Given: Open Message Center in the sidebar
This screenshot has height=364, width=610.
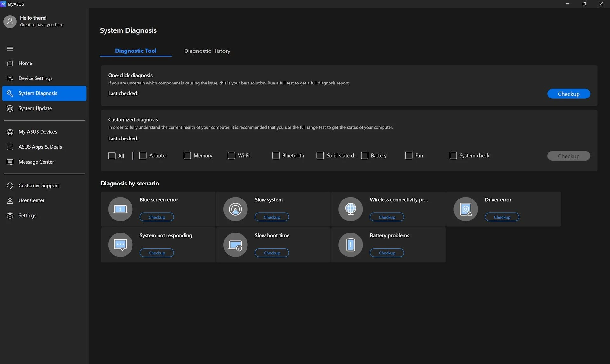Looking at the screenshot, I should click(44, 162).
